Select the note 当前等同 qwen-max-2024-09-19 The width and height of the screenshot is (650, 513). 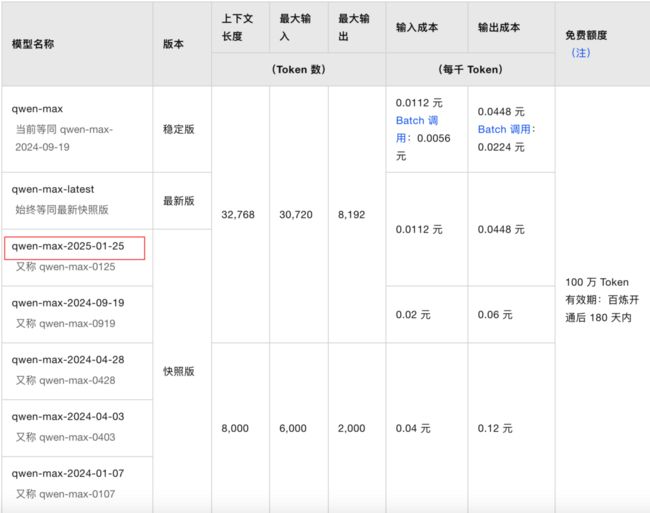tap(64, 138)
